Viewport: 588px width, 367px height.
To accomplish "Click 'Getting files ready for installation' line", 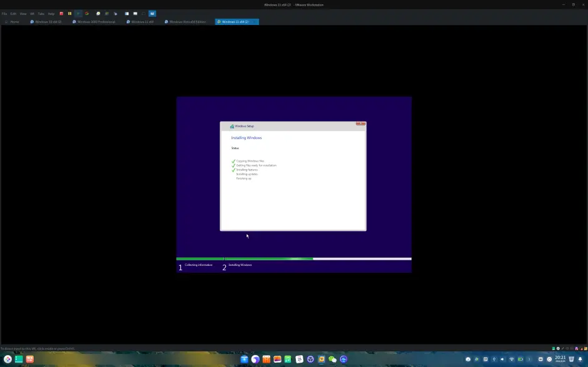I will click(256, 165).
